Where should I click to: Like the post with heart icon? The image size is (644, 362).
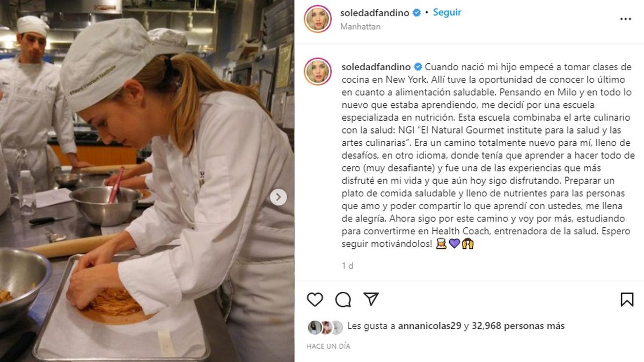(315, 299)
